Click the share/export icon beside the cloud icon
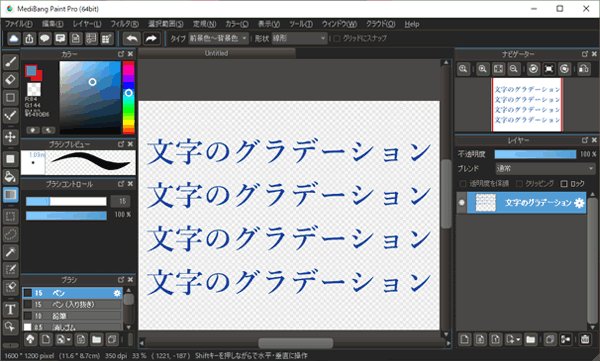600x362 pixels. 29,39
